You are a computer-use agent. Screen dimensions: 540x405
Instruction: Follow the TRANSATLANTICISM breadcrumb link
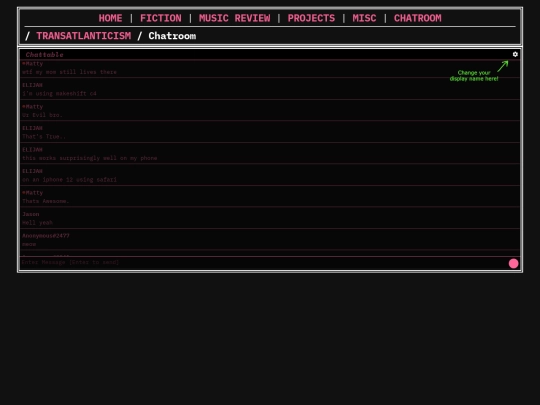coord(84,36)
